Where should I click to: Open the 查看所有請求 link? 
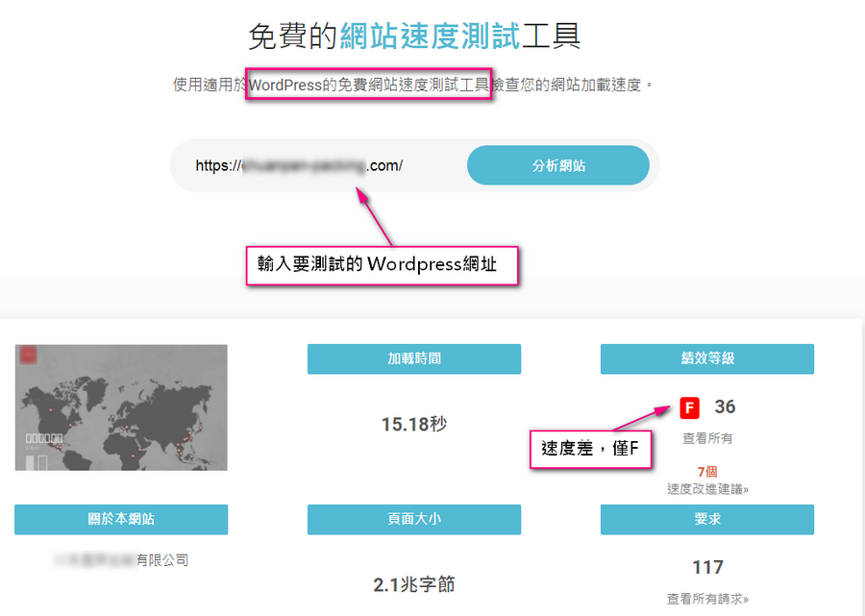[x=707, y=599]
